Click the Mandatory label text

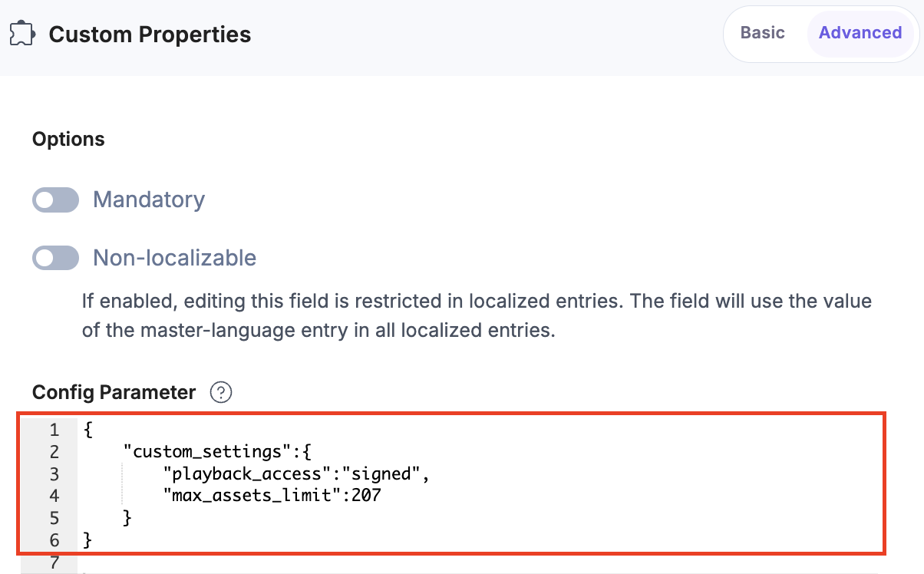148,200
